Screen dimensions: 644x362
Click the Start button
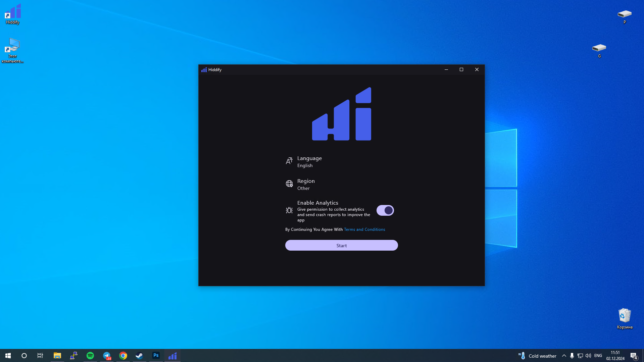341,246
